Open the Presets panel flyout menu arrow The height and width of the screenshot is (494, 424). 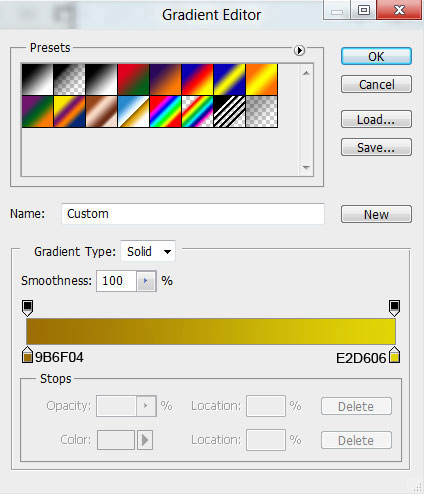coord(299,50)
